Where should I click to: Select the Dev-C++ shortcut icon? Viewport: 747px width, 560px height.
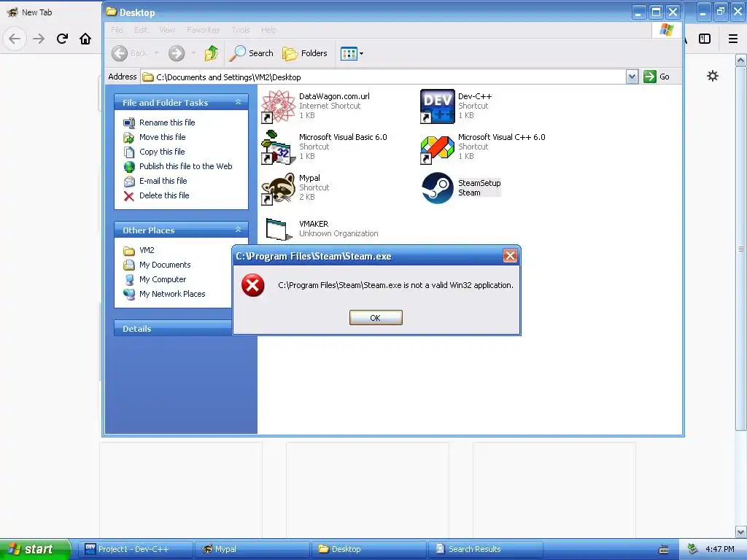[x=438, y=106]
